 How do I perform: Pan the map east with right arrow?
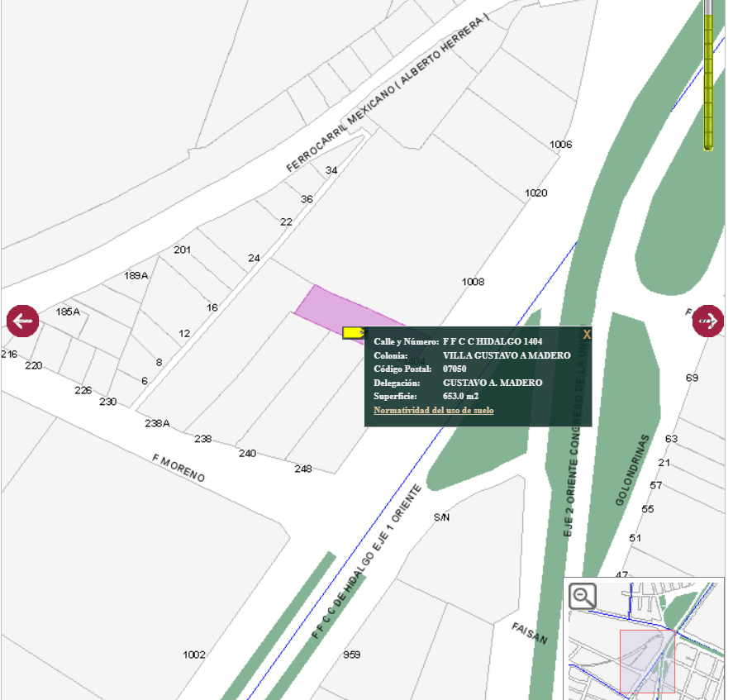[707, 320]
